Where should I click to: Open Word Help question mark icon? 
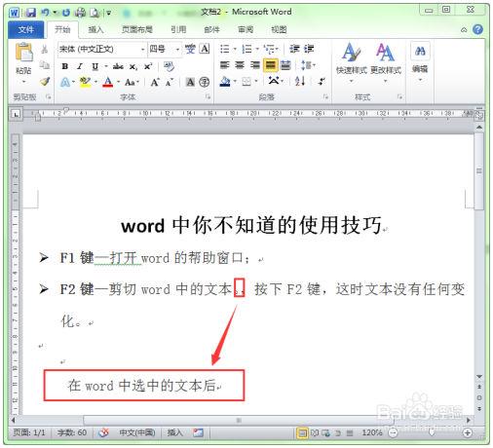tap(477, 29)
